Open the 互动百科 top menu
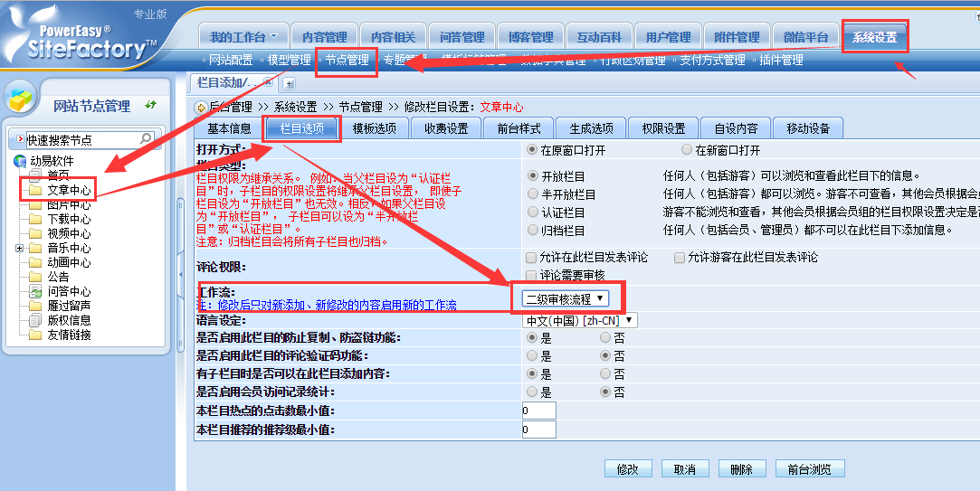Screen dimensions: 980x491 [599, 37]
